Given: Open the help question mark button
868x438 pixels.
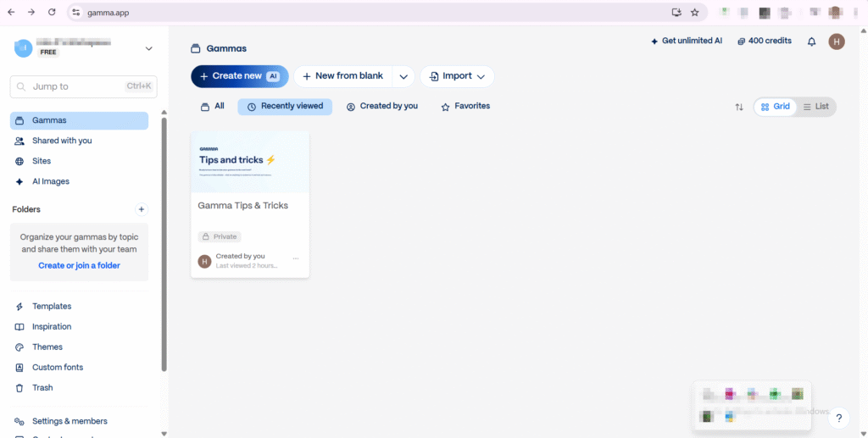Looking at the screenshot, I should [839, 419].
